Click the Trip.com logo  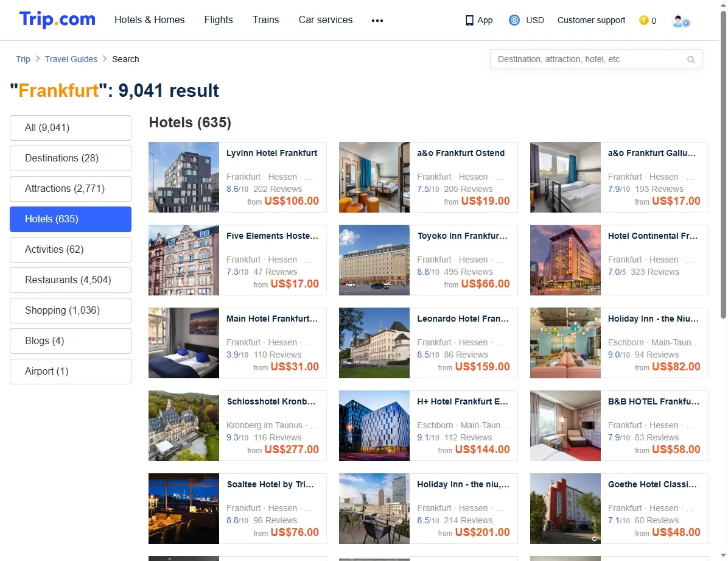(57, 19)
